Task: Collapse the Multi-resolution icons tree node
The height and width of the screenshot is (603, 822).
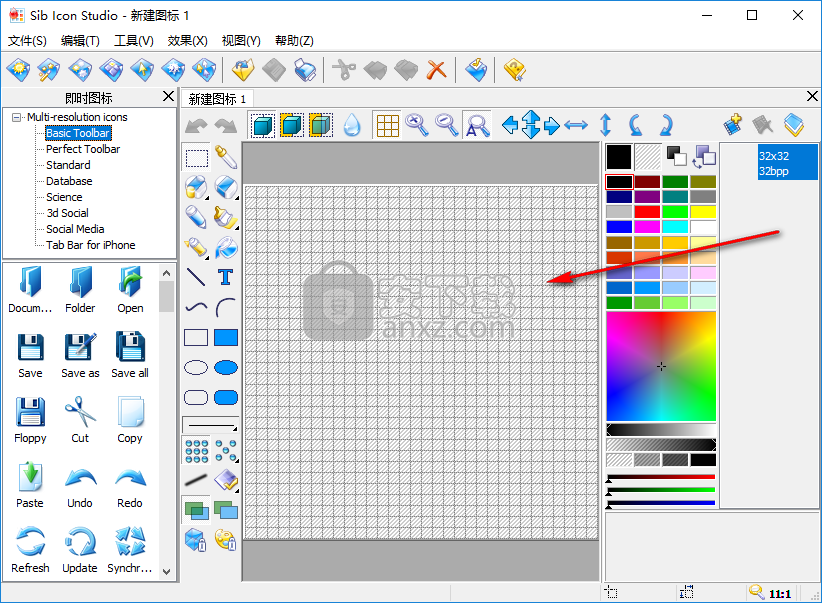Action: coord(16,117)
